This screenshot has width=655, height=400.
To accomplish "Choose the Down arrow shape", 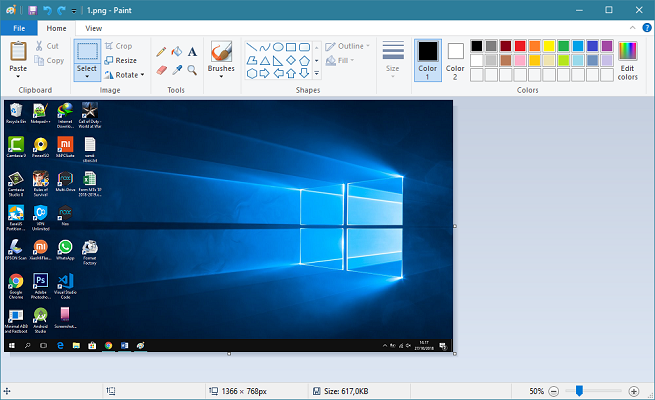I will click(305, 74).
